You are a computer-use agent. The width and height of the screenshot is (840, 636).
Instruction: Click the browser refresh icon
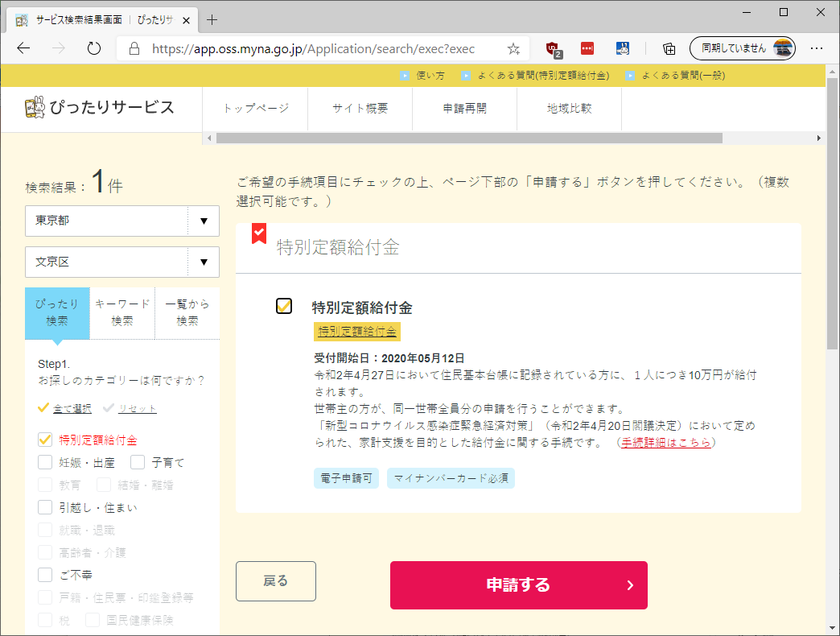pos(94,48)
